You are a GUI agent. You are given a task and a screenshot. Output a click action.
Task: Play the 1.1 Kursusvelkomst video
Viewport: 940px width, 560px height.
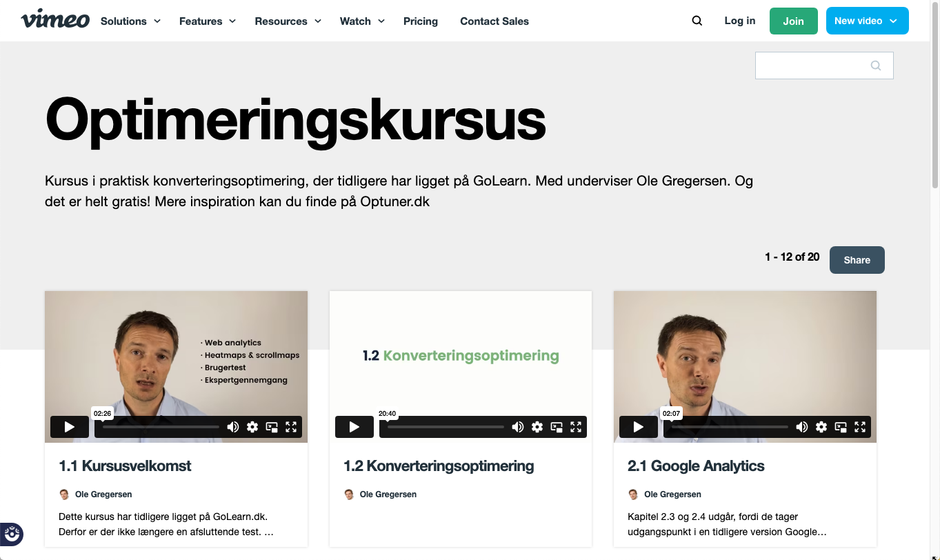pyautogui.click(x=70, y=427)
